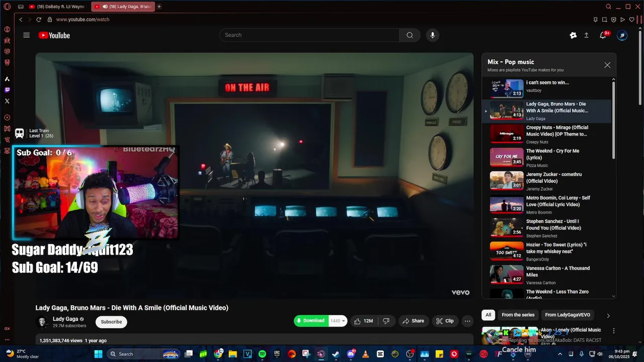Screen dimensions: 644x362
Task: Select From LadyGagaVEVO chip
Action: (x=568, y=315)
